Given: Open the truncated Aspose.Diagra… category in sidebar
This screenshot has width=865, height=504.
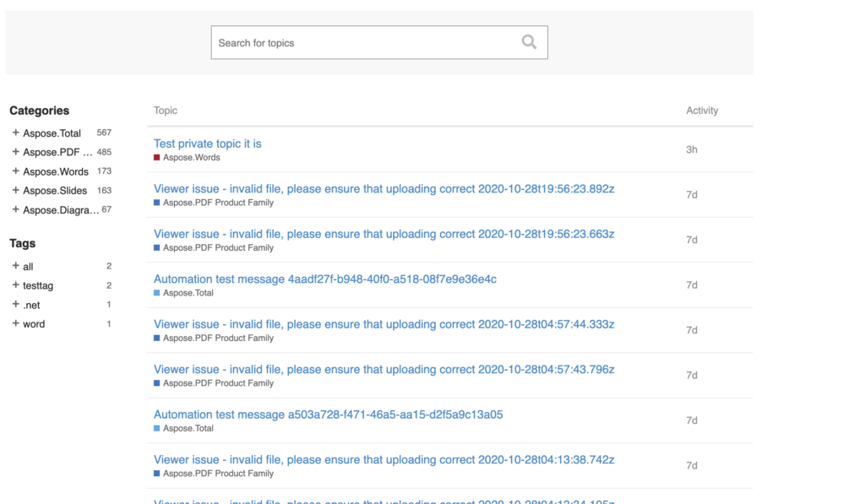Looking at the screenshot, I should click(x=61, y=210).
